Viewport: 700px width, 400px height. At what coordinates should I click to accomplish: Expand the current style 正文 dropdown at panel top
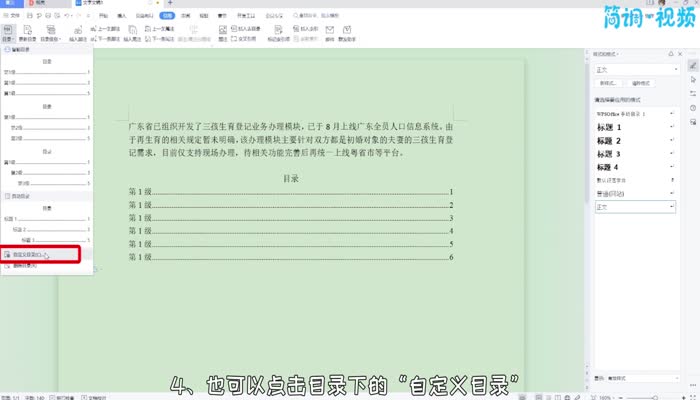(x=674, y=70)
